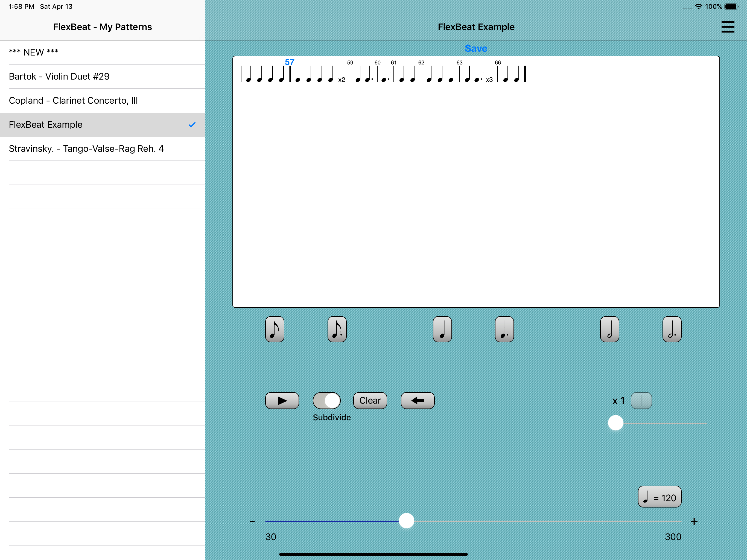Screen dimensions: 747x560
Task: Tap the minimum tempo label 30
Action: click(x=271, y=537)
